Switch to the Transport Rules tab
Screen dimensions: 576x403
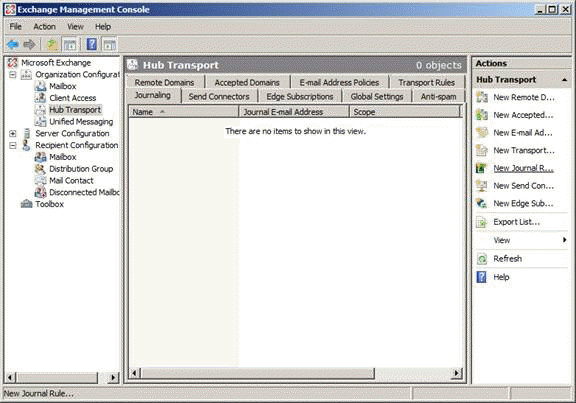click(427, 82)
